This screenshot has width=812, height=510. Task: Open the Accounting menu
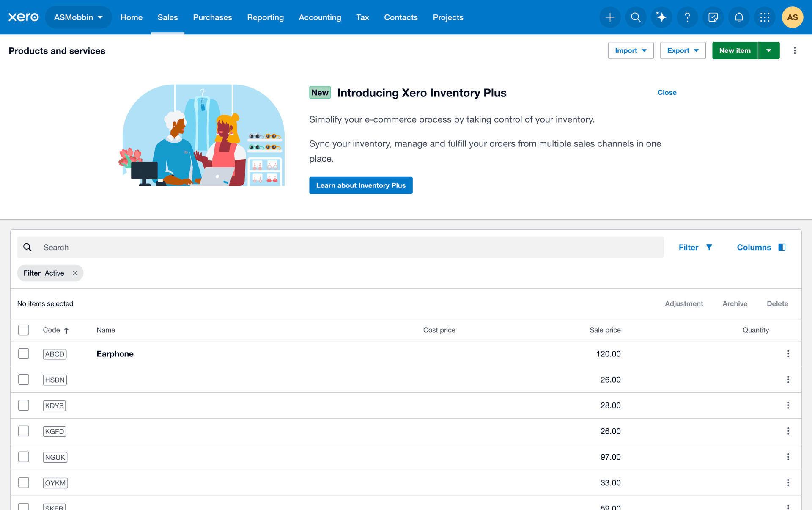[x=320, y=17]
